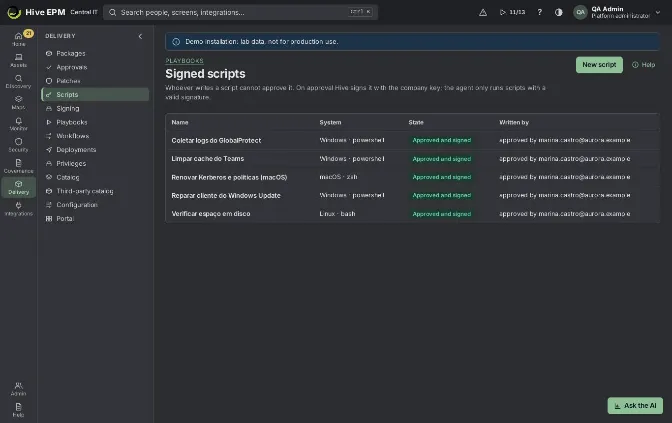Open script Limpar cache do Teams
This screenshot has width=672, height=423.
tap(207, 159)
